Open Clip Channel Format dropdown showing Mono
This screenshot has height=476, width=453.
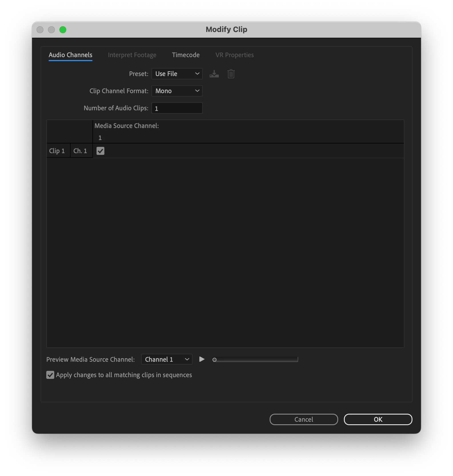177,91
